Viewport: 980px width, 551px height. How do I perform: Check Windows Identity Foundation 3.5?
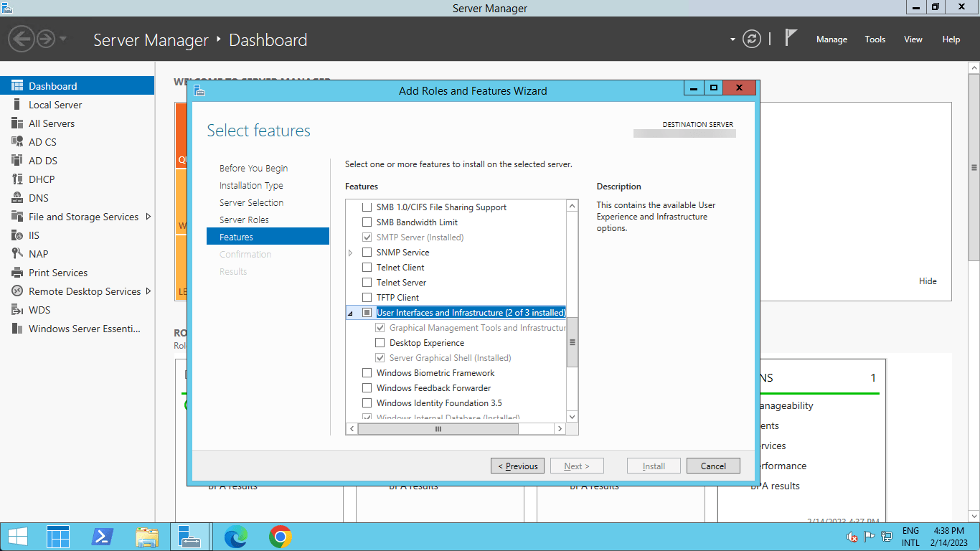[x=367, y=403]
